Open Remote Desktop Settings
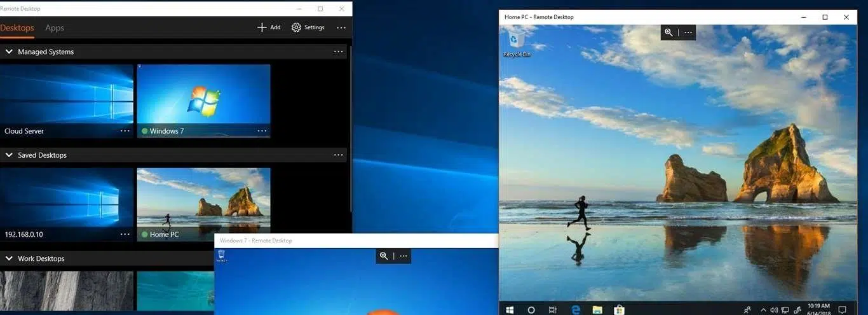Viewport: 868px width, 315px height. pos(308,27)
